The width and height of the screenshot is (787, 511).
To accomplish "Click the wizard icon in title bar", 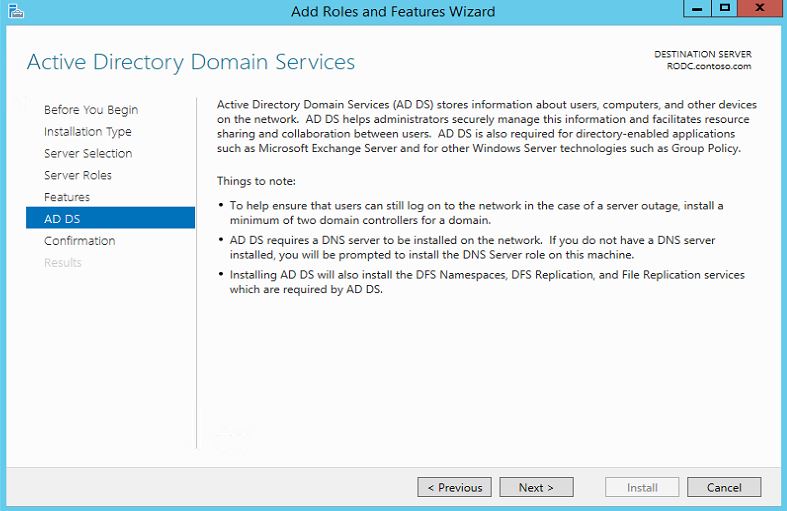I will (x=16, y=11).
